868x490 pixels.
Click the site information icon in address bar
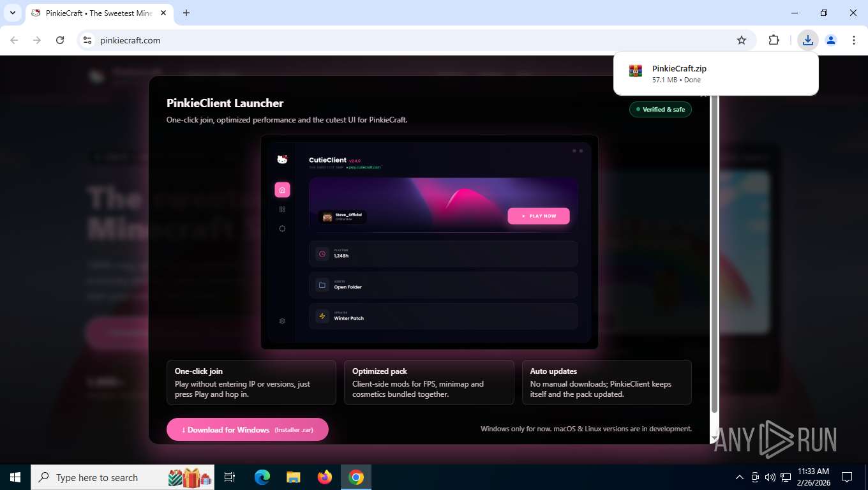tap(87, 40)
